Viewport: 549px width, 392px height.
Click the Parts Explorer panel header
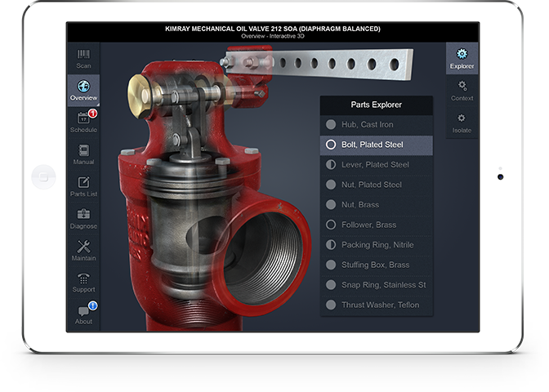click(x=377, y=105)
